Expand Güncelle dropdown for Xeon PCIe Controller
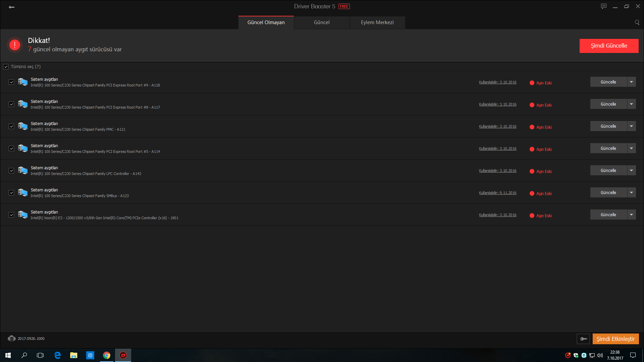644x362 pixels. point(632,215)
